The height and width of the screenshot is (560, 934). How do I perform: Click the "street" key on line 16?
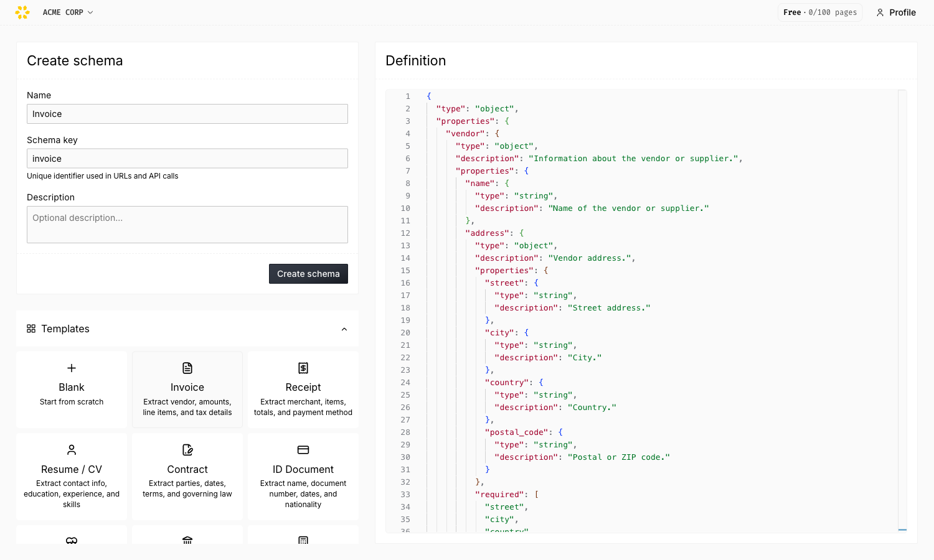504,283
